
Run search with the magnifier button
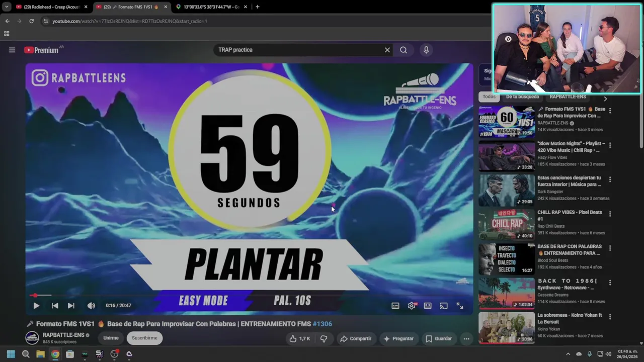click(x=404, y=50)
